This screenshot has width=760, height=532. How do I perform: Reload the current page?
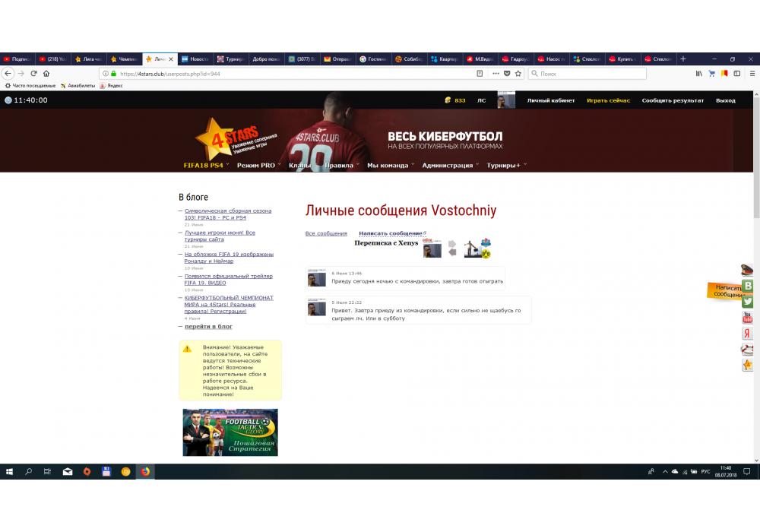pos(34,74)
